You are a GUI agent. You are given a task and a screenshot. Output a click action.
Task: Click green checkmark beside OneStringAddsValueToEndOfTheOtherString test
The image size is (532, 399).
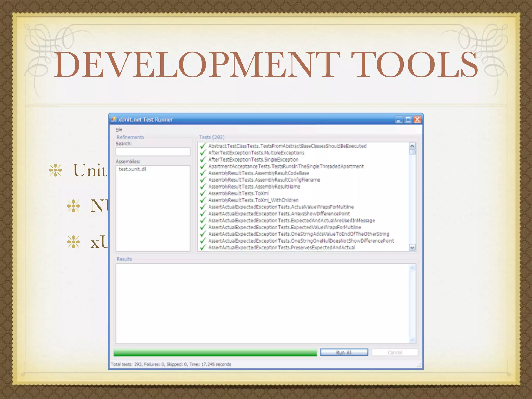(203, 234)
